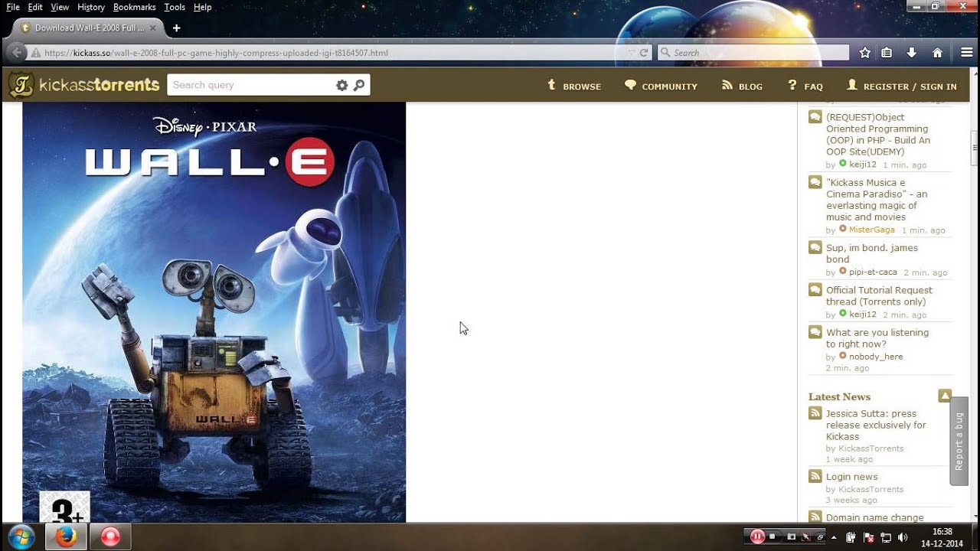Click RSS icon beside Login news

(815, 476)
